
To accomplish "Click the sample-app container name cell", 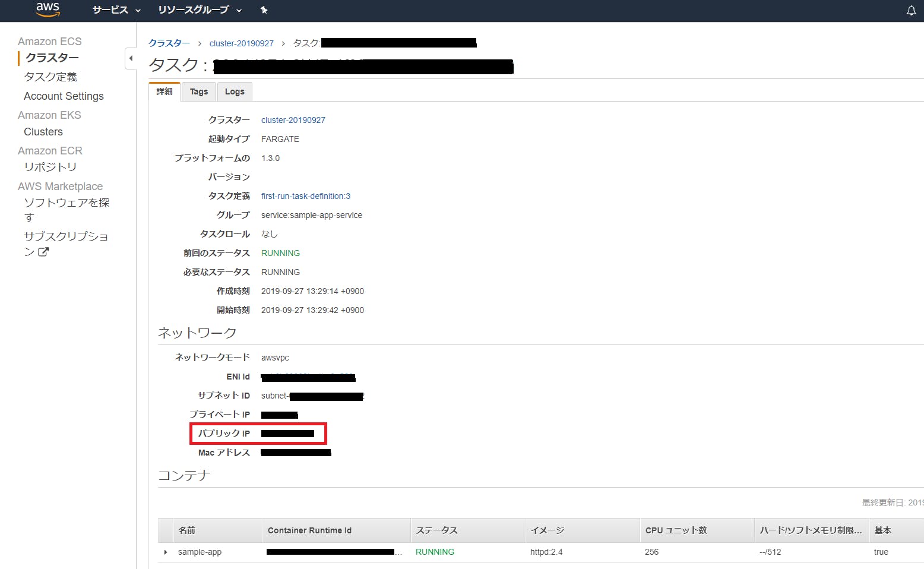I will click(200, 552).
